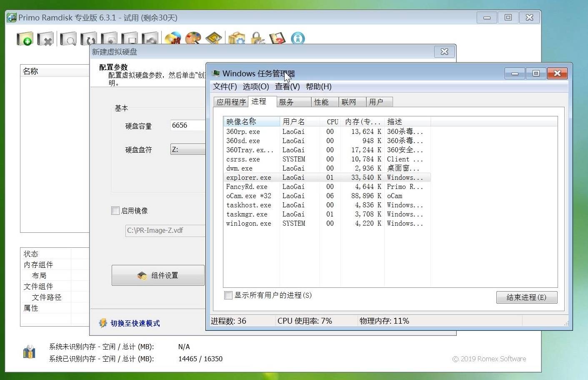Sort by 描述 column header

pos(408,121)
